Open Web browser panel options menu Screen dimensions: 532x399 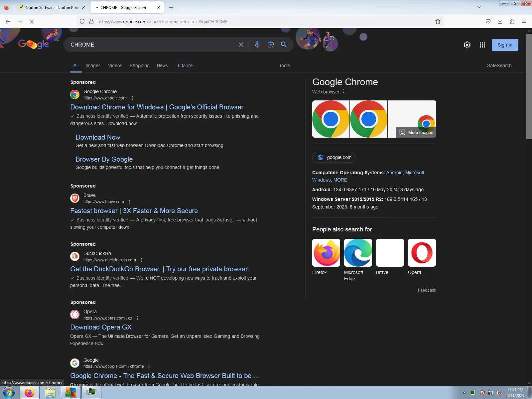tap(343, 91)
